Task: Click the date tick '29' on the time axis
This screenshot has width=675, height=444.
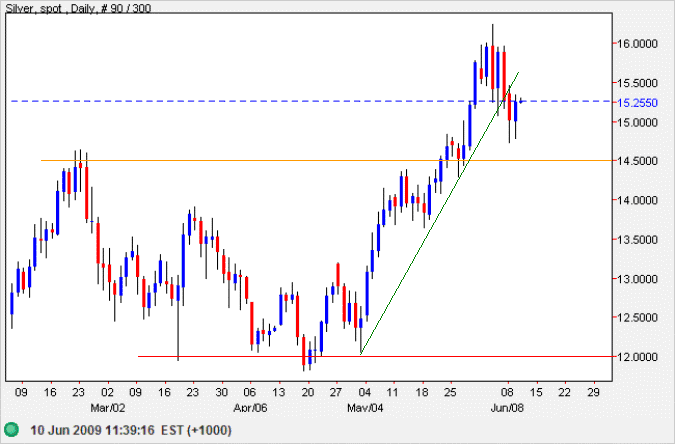Action: pos(594,392)
